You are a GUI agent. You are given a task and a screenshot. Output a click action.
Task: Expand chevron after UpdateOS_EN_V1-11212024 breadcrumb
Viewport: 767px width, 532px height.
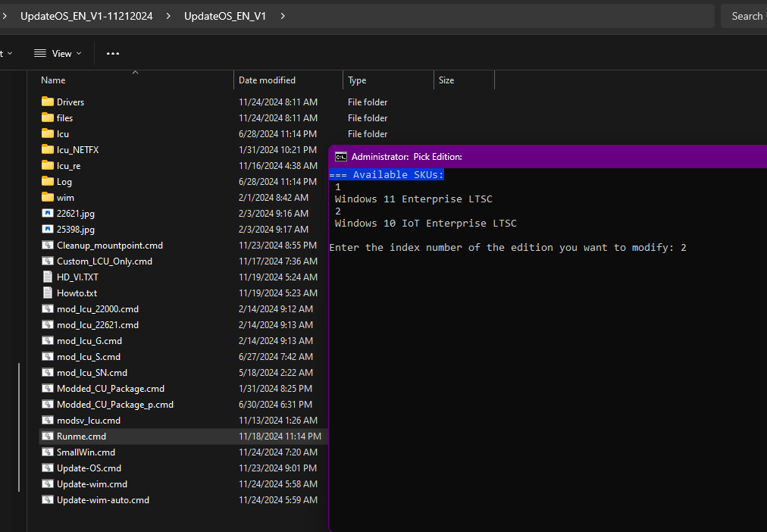tap(168, 16)
